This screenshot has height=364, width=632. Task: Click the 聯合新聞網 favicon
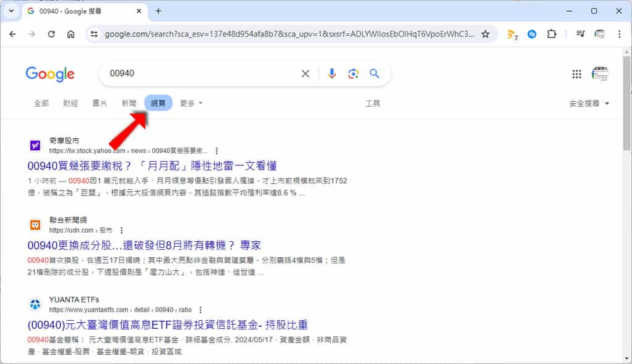pos(35,225)
